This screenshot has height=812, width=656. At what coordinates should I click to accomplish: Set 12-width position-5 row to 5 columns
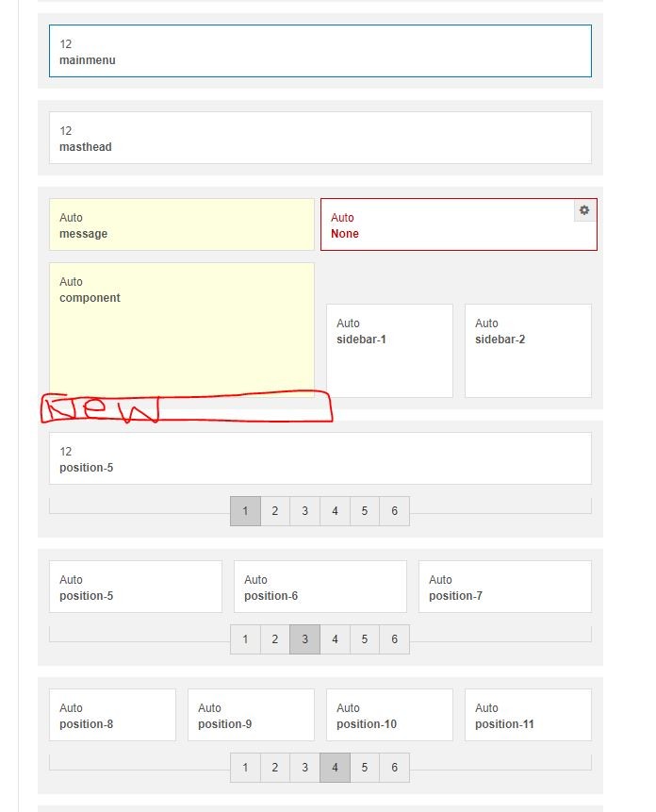click(365, 511)
